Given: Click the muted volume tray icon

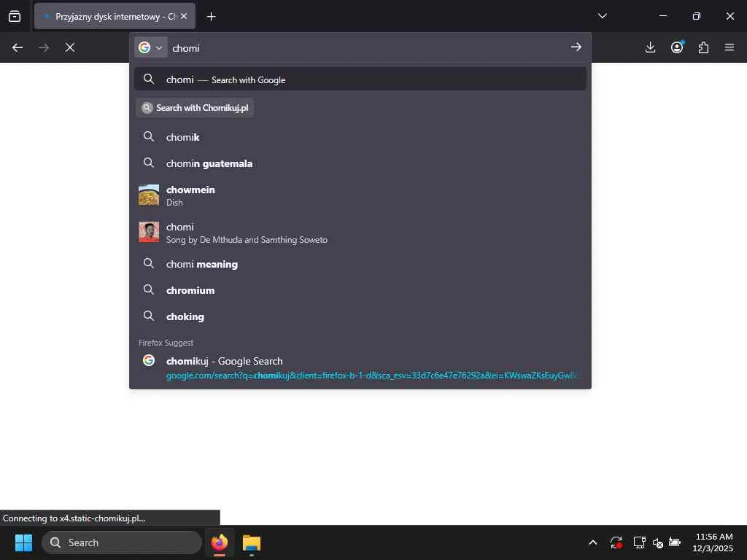Looking at the screenshot, I should [658, 542].
